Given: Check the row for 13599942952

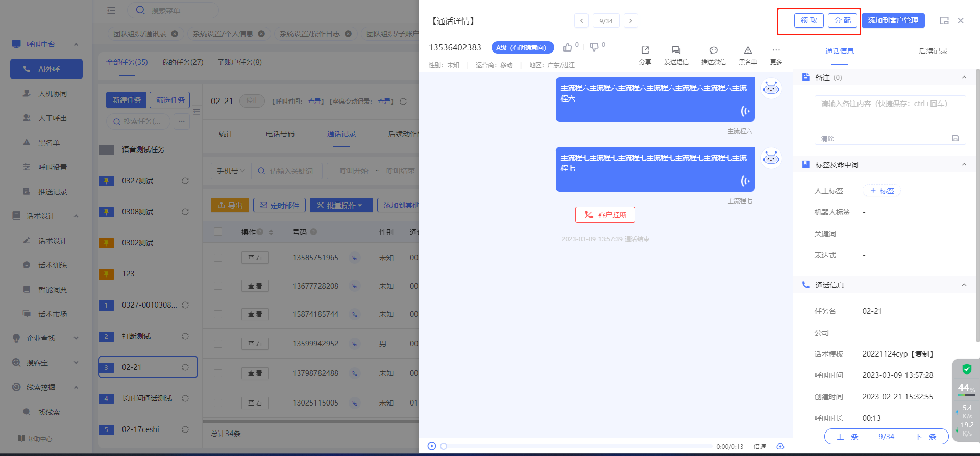Looking at the screenshot, I should [218, 344].
